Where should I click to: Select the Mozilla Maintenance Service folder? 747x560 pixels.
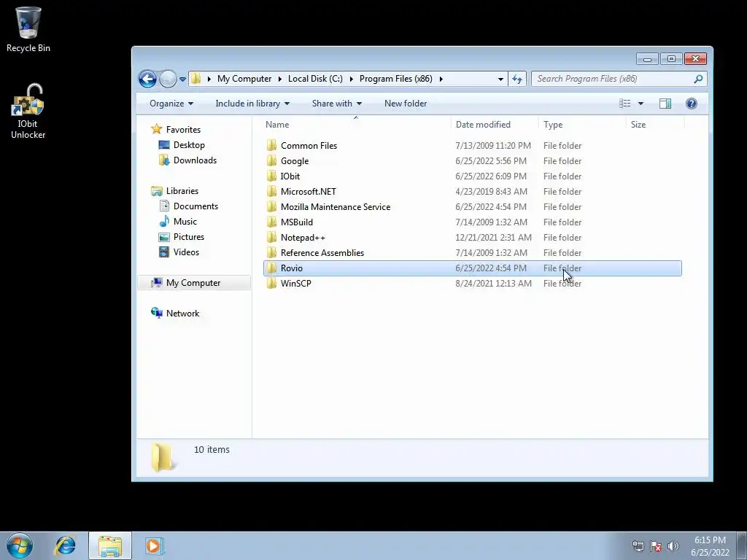(x=472, y=206)
